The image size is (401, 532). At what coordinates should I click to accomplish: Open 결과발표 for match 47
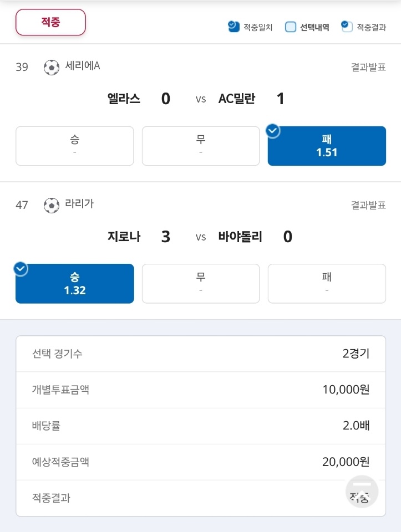[368, 205]
